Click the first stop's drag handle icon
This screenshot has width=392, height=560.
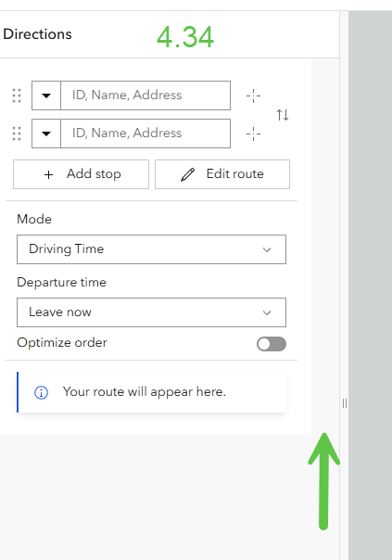click(17, 95)
